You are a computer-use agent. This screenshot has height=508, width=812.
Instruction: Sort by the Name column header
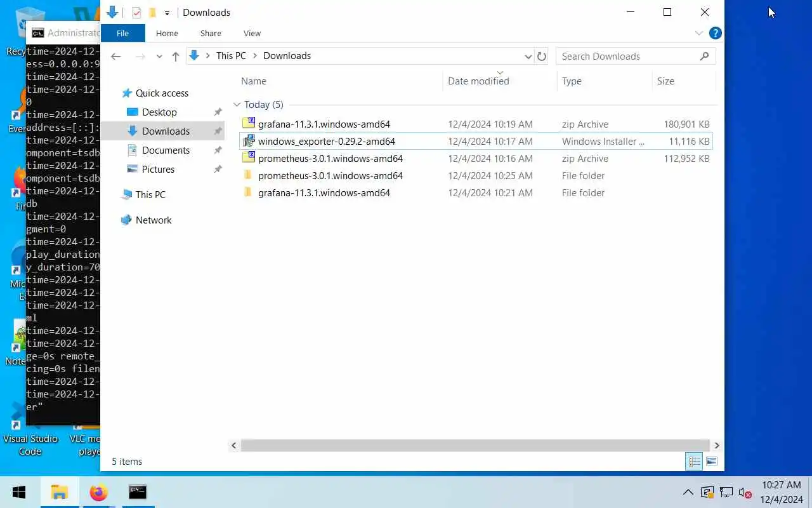point(254,81)
